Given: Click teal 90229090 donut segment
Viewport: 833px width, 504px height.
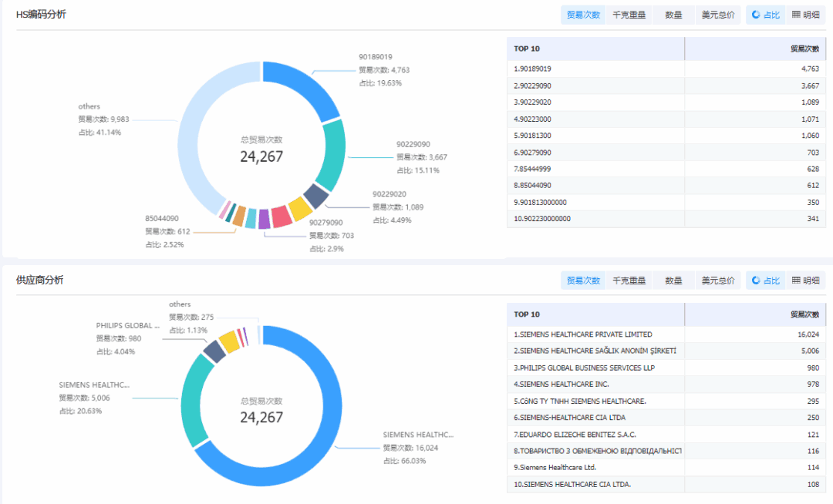Looking at the screenshot, I should coord(332,156).
